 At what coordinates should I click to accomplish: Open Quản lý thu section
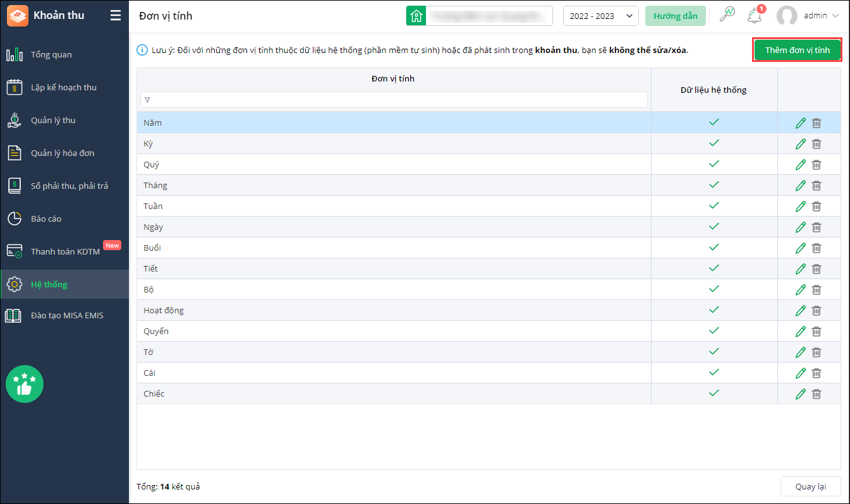click(x=64, y=120)
